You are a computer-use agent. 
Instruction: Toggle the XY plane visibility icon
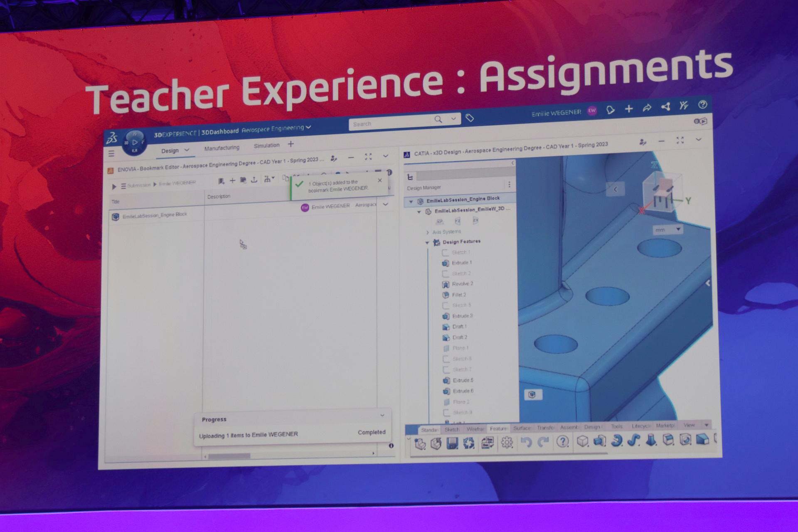pyautogui.click(x=439, y=222)
